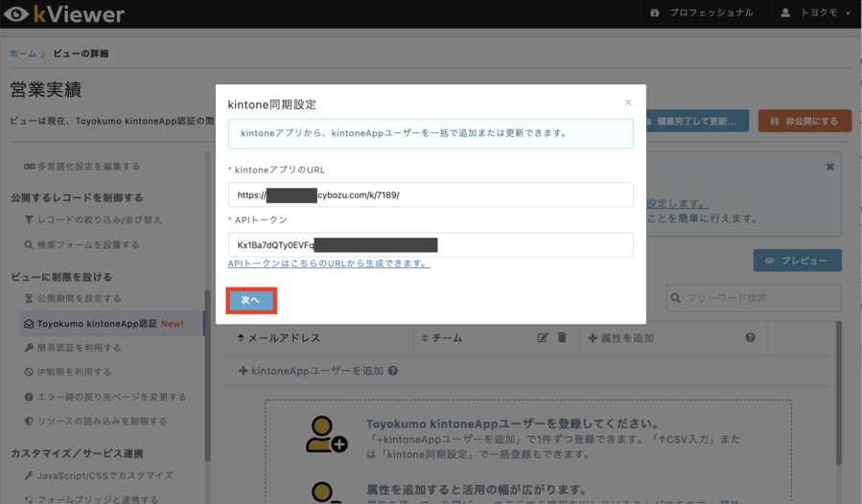Image resolution: width=862 pixels, height=504 pixels.
Task: Click the wrench icon for JavaScript/CSS
Action: tap(29, 475)
